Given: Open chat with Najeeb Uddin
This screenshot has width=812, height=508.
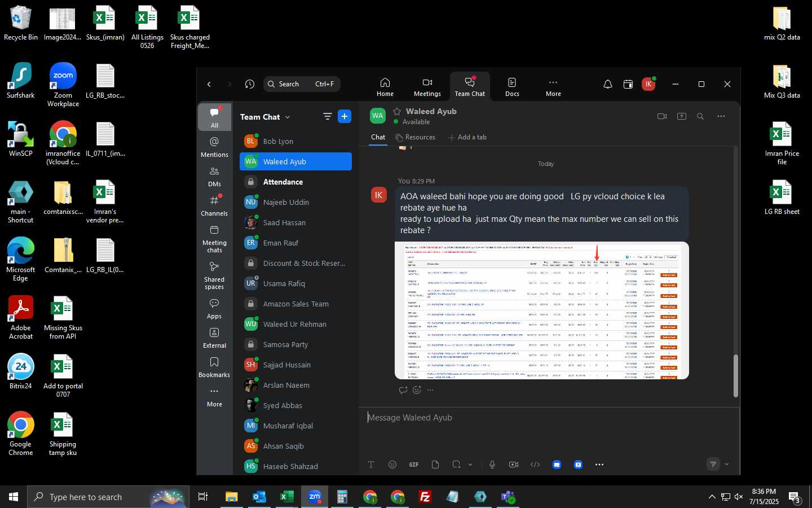Looking at the screenshot, I should point(295,202).
